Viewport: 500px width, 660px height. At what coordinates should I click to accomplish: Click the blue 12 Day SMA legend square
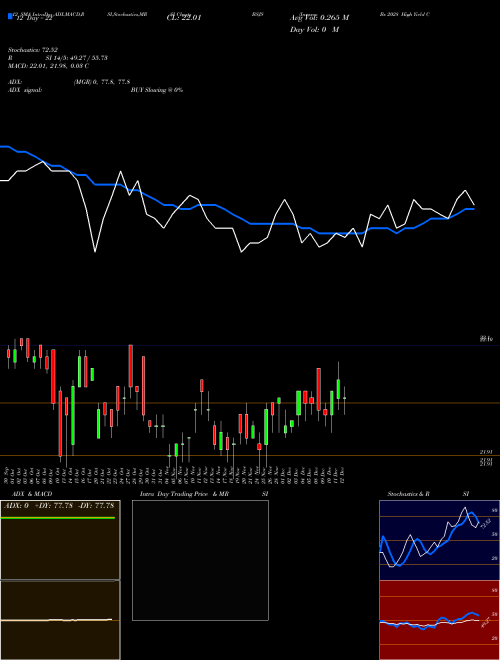[x=11, y=16]
